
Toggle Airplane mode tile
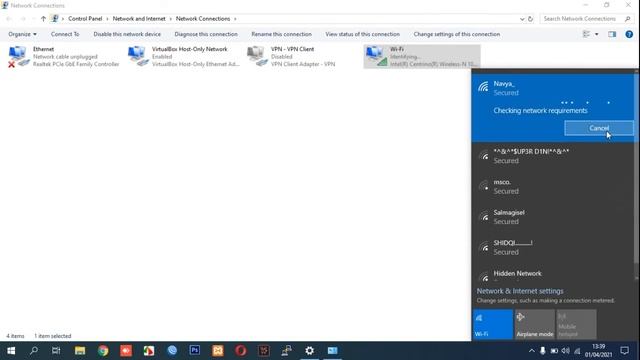pyautogui.click(x=535, y=324)
